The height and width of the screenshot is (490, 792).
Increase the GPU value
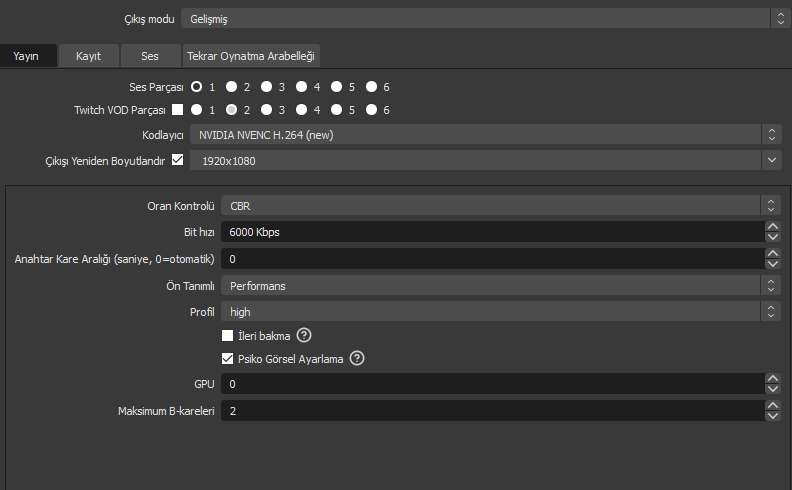point(773,378)
